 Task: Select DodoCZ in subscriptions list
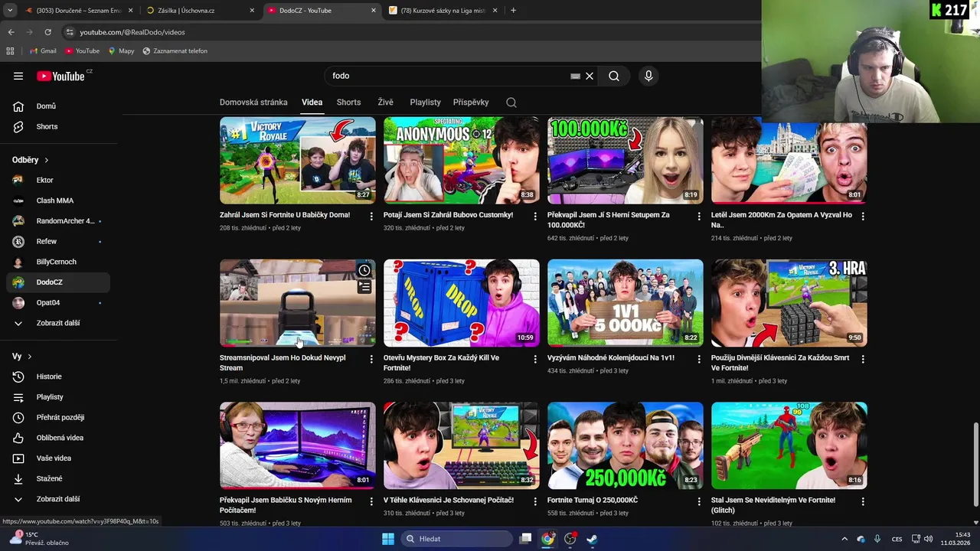58,282
